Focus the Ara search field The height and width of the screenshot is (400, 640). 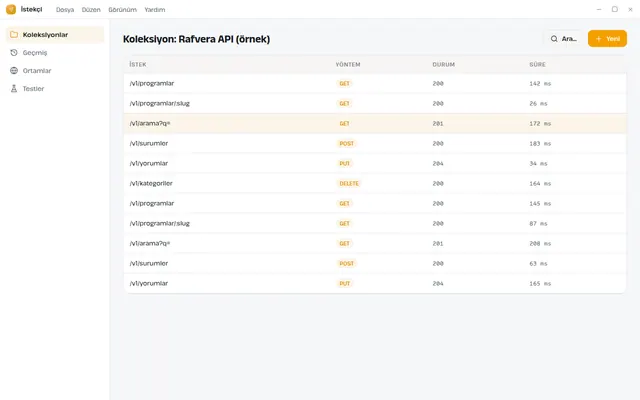click(564, 39)
